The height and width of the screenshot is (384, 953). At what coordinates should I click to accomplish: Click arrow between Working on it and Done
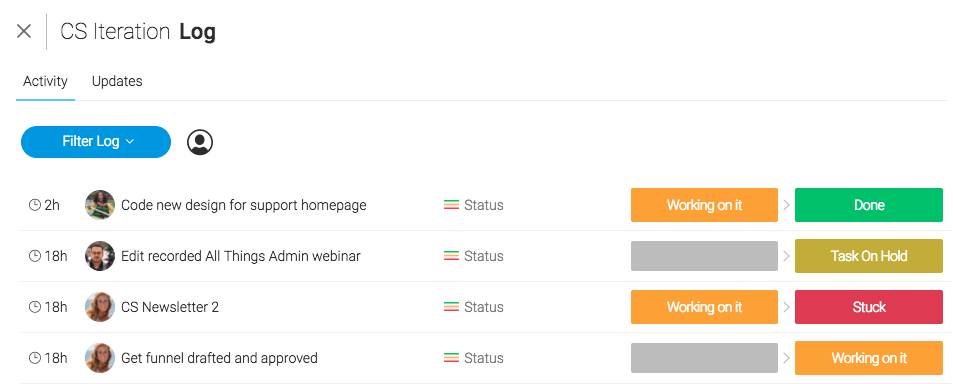pos(786,205)
